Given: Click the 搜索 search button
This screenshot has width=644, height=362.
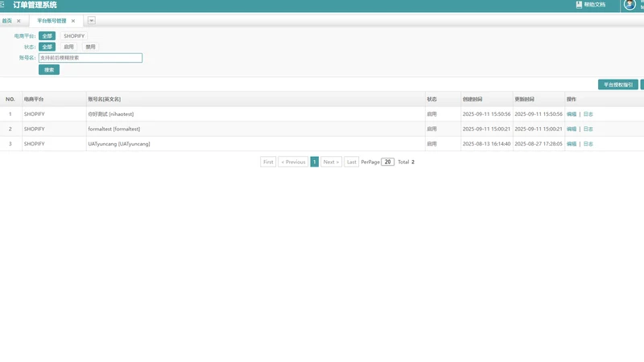Looking at the screenshot, I should click(49, 70).
